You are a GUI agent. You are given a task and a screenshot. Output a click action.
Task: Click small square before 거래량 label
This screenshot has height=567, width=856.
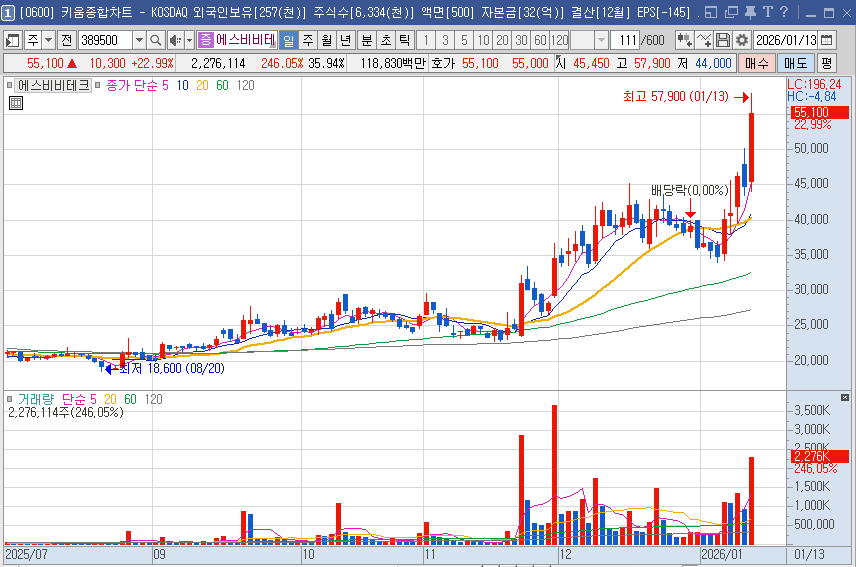click(x=9, y=399)
